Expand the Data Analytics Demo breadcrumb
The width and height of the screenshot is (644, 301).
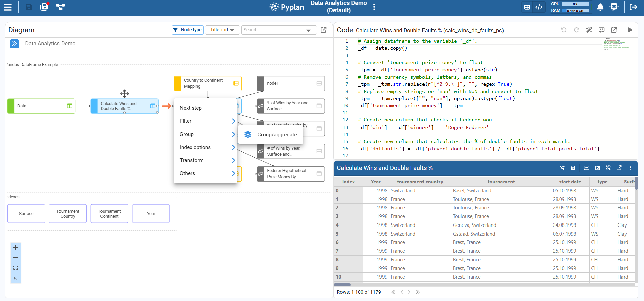coord(14,44)
